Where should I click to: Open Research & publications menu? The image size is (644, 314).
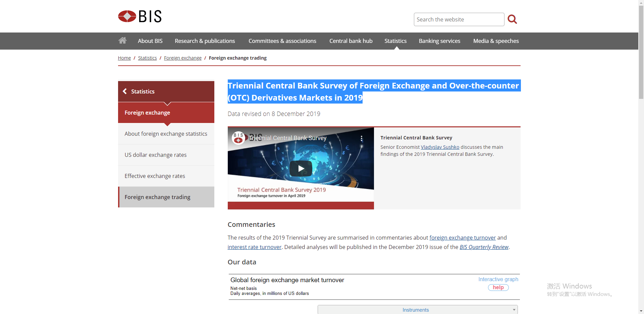tap(205, 41)
